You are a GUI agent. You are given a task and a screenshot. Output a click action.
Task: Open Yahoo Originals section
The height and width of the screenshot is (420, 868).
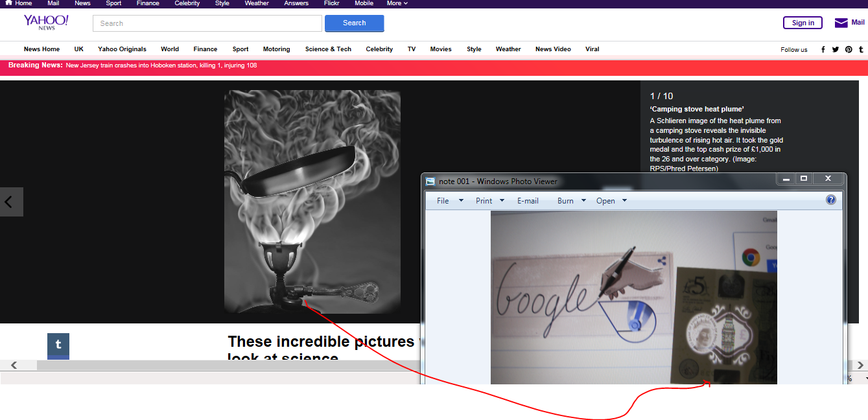(122, 49)
